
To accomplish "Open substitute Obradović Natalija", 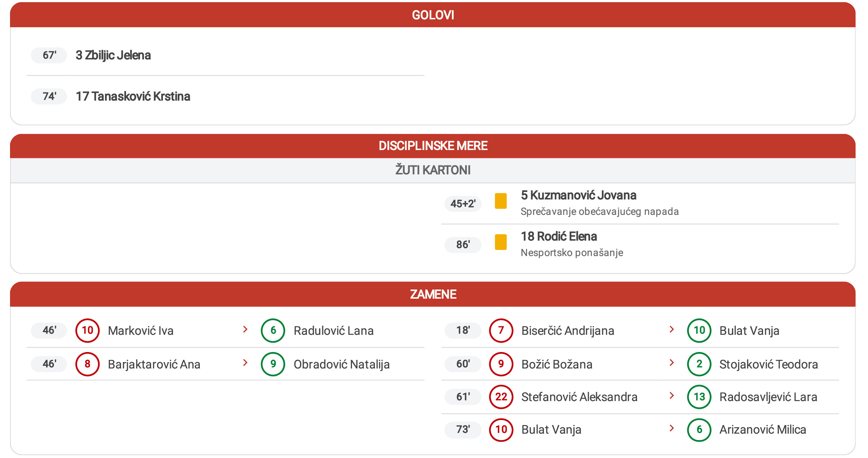I will coord(342,364).
